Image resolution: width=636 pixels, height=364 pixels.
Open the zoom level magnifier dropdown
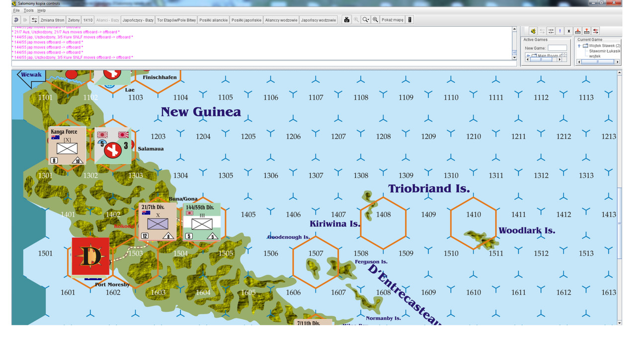click(x=366, y=20)
